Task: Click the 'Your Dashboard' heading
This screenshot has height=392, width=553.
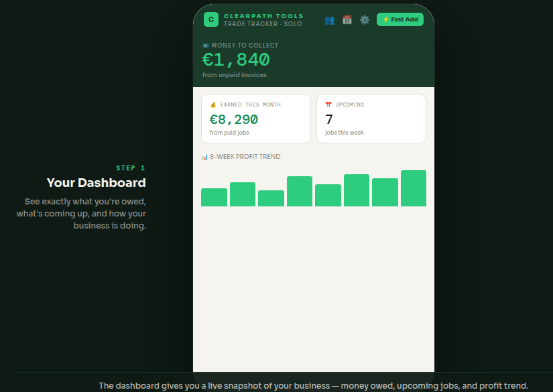Action: tap(97, 183)
